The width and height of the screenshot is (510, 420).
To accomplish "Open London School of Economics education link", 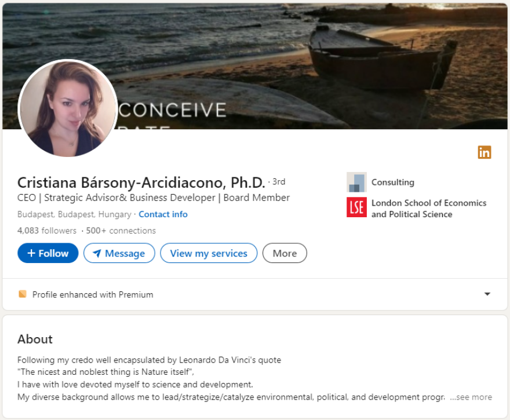I will pos(428,209).
